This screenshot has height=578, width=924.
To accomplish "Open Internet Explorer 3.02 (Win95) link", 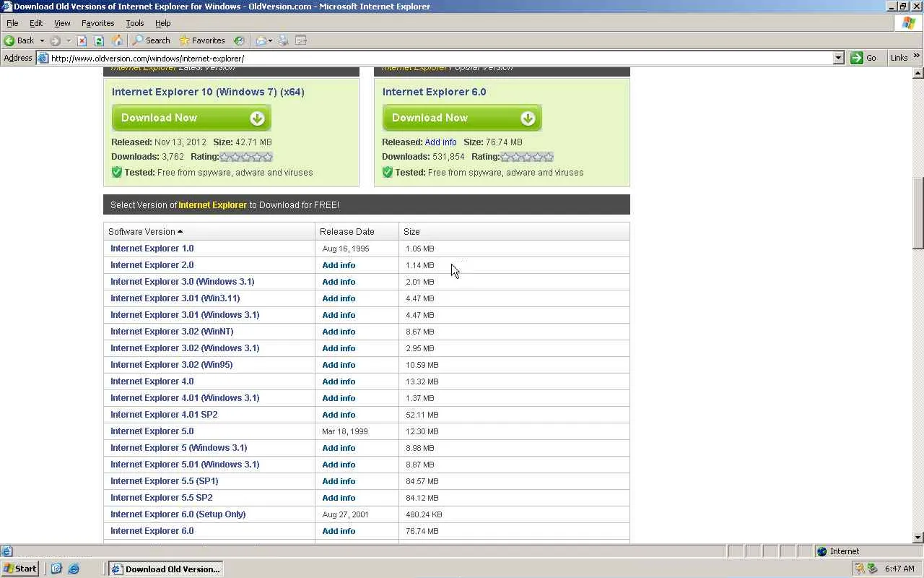I will pyautogui.click(x=171, y=365).
